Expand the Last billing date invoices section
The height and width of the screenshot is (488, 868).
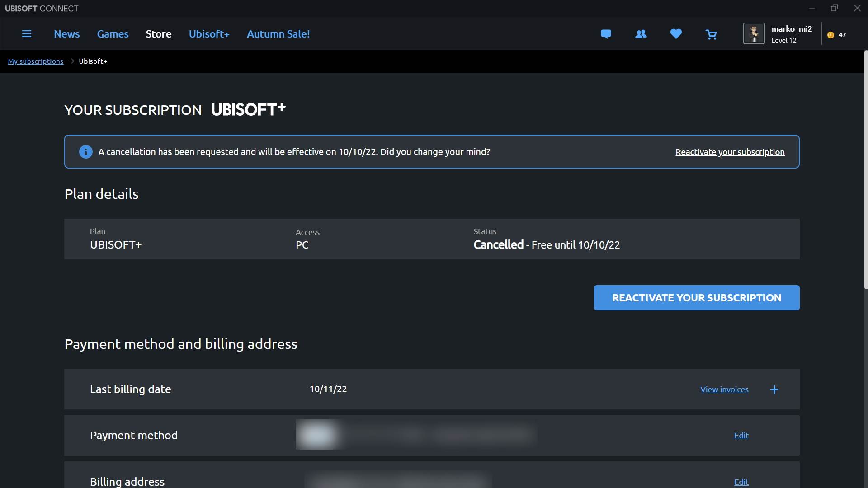coord(774,389)
